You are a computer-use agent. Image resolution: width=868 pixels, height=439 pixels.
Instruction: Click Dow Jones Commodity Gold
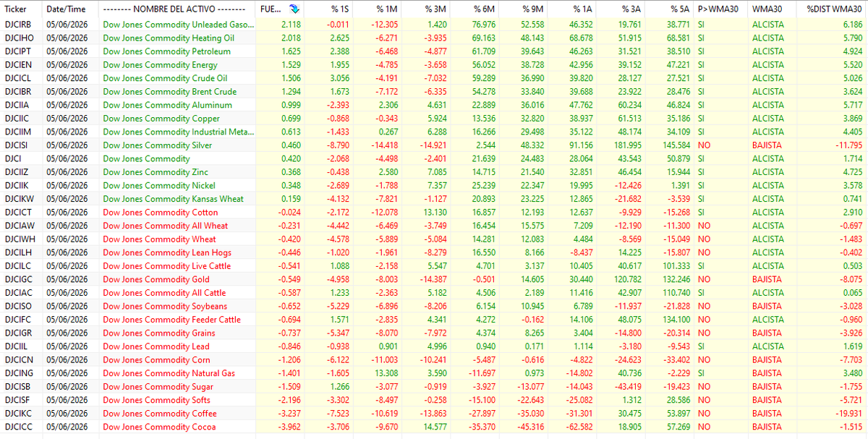point(156,279)
